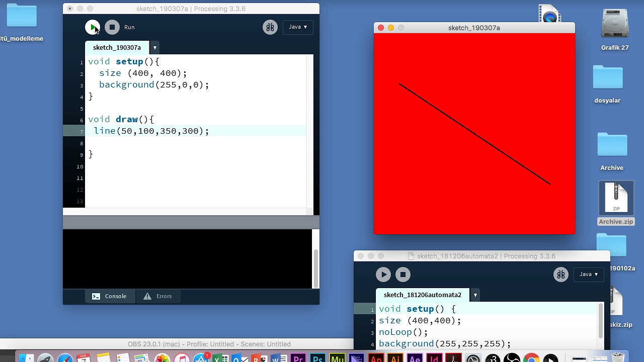This screenshot has height=362, width=644.
Task: Click code line background(255,0,0);
Action: [154, 84]
